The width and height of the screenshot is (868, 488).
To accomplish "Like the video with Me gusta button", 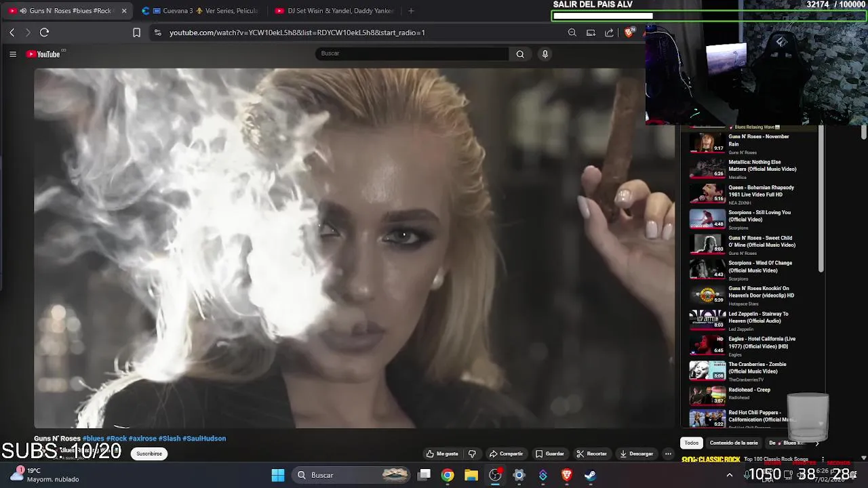I will [442, 453].
